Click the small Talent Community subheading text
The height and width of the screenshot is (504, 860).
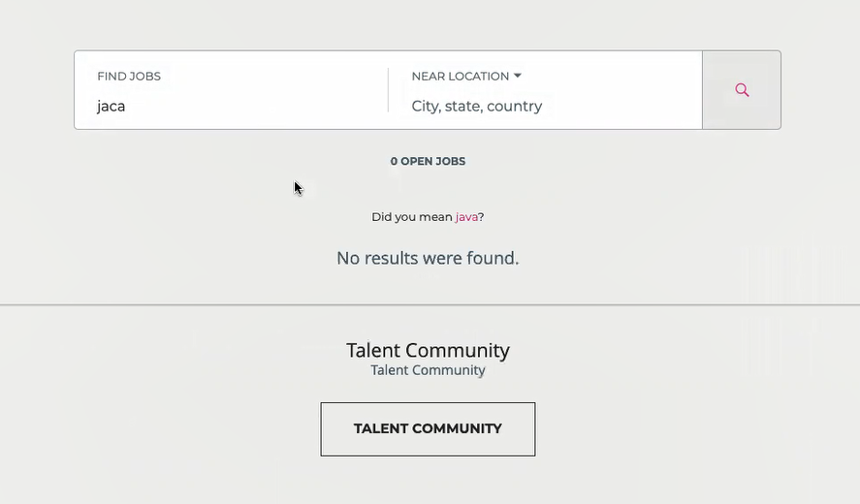(428, 370)
